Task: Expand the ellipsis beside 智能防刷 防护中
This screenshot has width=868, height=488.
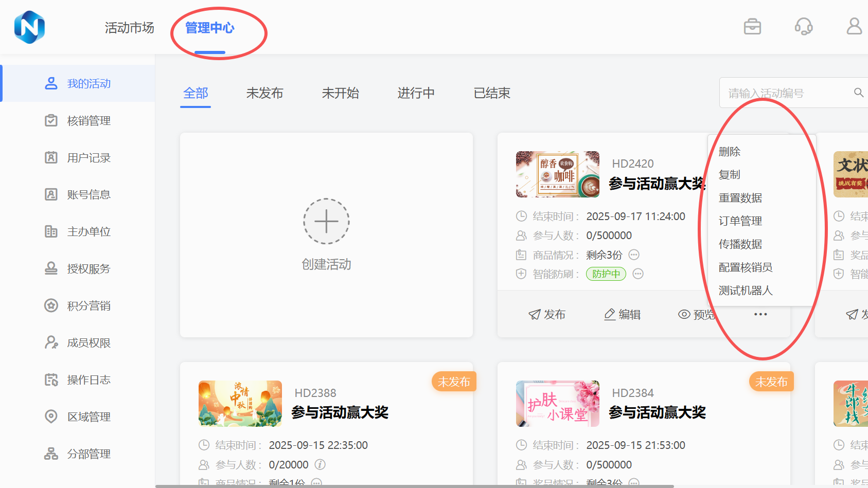Action: 638,274
